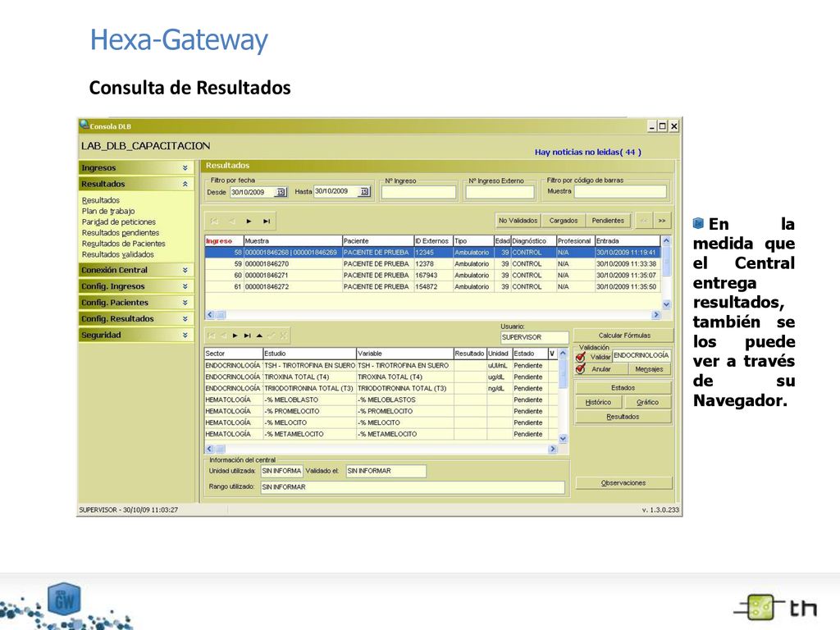Click the double left arrow page button
The image size is (840, 630).
(644, 220)
